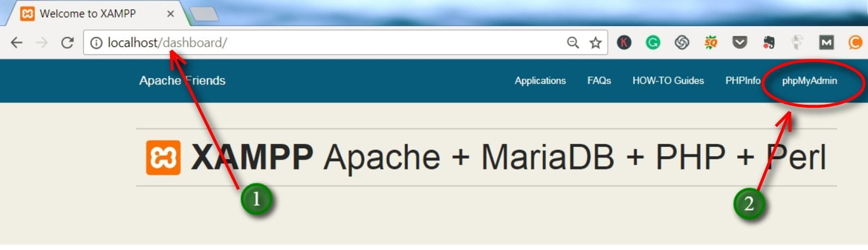Open phpMyAdmin from the navigation bar
The width and height of the screenshot is (868, 250).
point(810,81)
